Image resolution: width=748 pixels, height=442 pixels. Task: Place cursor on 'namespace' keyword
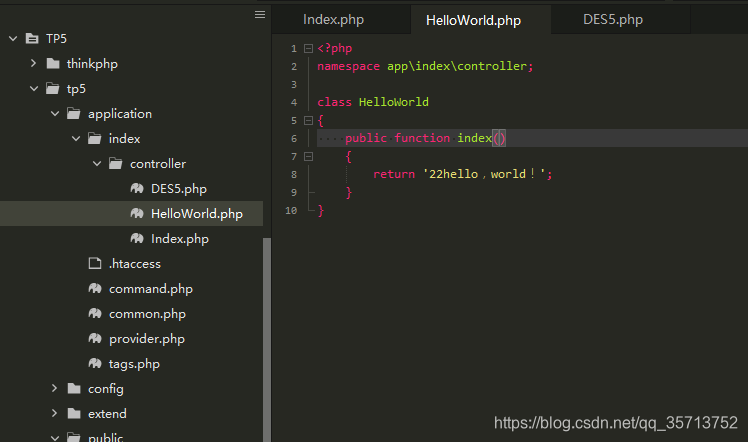click(x=349, y=66)
